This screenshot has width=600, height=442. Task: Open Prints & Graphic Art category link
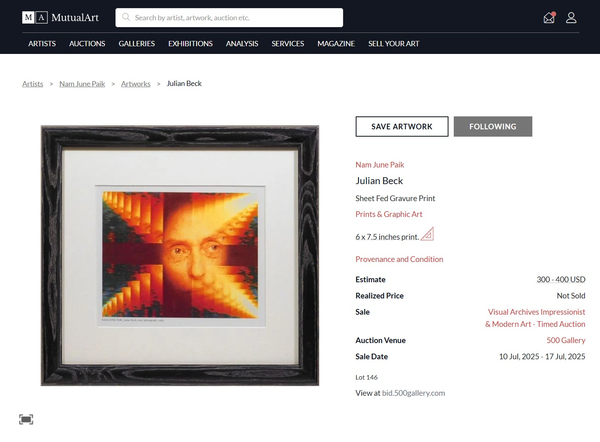click(x=389, y=214)
